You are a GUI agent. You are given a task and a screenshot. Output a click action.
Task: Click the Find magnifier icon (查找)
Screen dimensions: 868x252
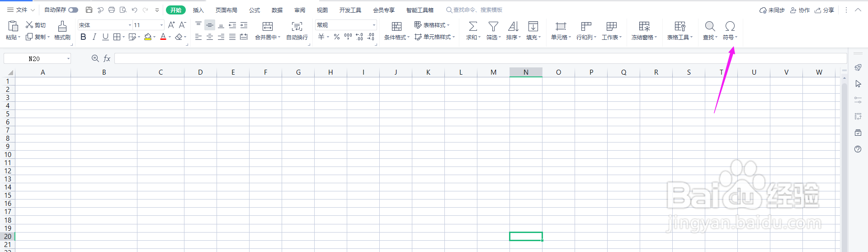(x=710, y=26)
